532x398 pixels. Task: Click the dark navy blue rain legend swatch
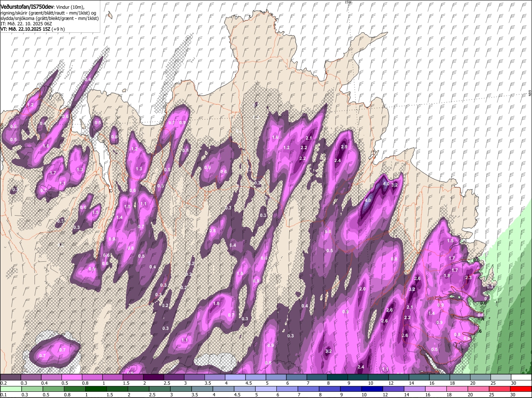click(x=371, y=389)
